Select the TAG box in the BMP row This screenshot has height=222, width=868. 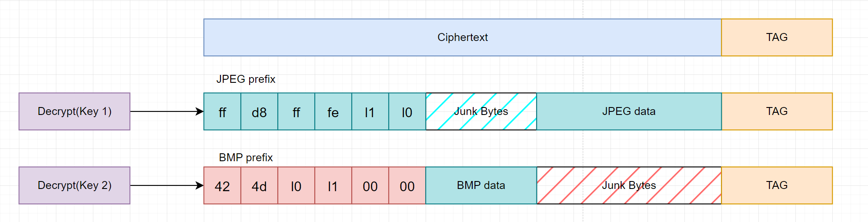click(776, 185)
